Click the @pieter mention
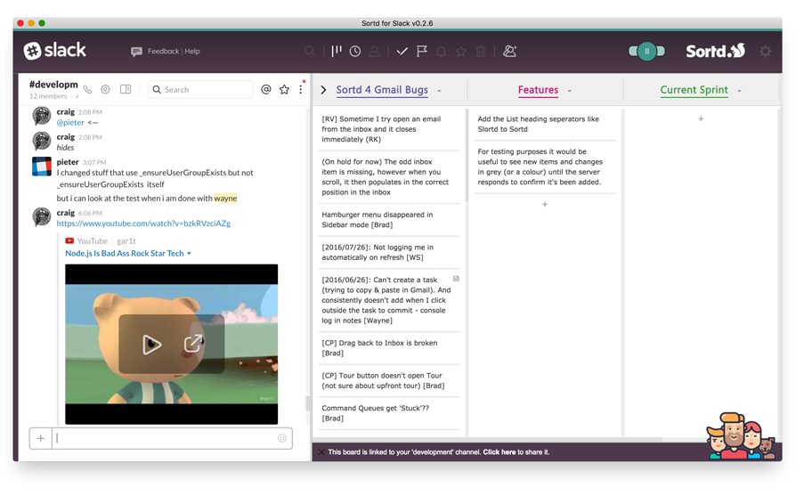 [x=70, y=122]
